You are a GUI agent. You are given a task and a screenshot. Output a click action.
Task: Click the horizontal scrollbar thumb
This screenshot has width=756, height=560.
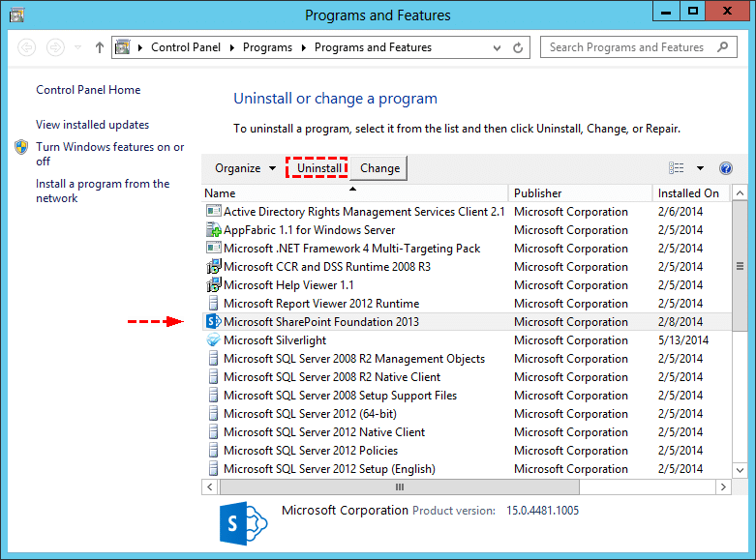(x=400, y=486)
